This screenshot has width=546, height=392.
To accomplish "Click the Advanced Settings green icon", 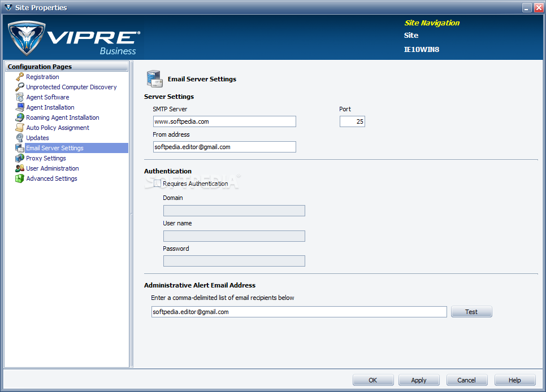I will coord(20,178).
